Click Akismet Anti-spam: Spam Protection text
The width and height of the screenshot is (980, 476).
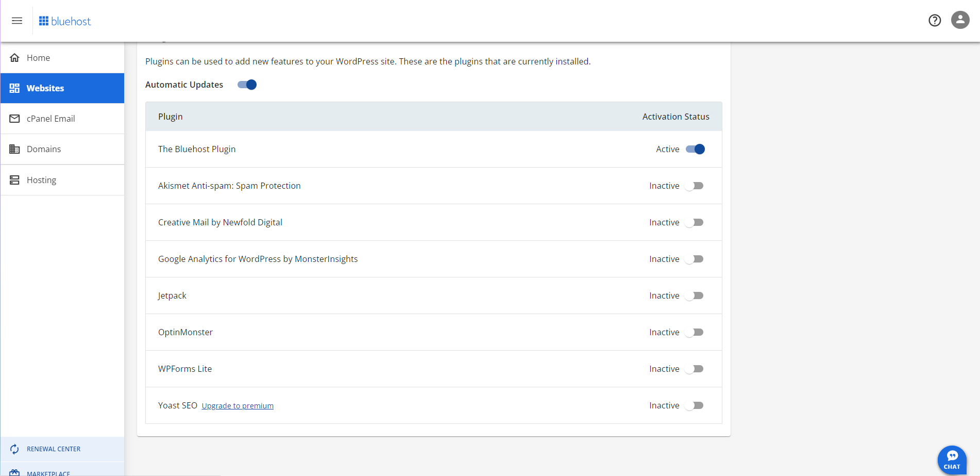tap(229, 186)
